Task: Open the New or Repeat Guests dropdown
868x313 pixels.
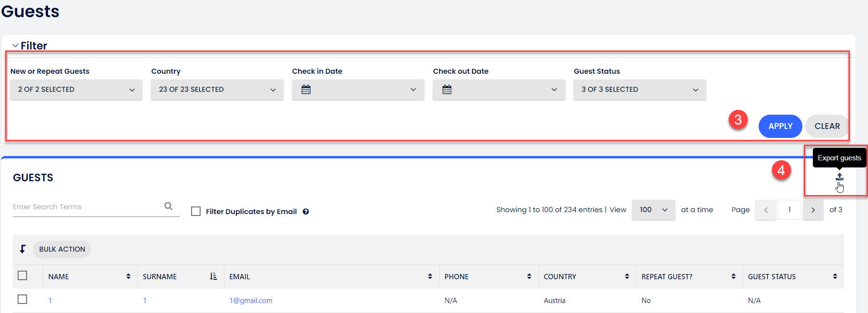Action: point(76,89)
